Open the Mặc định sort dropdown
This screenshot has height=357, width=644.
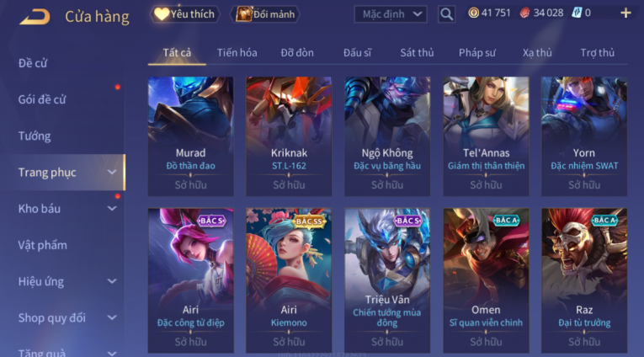coord(391,14)
